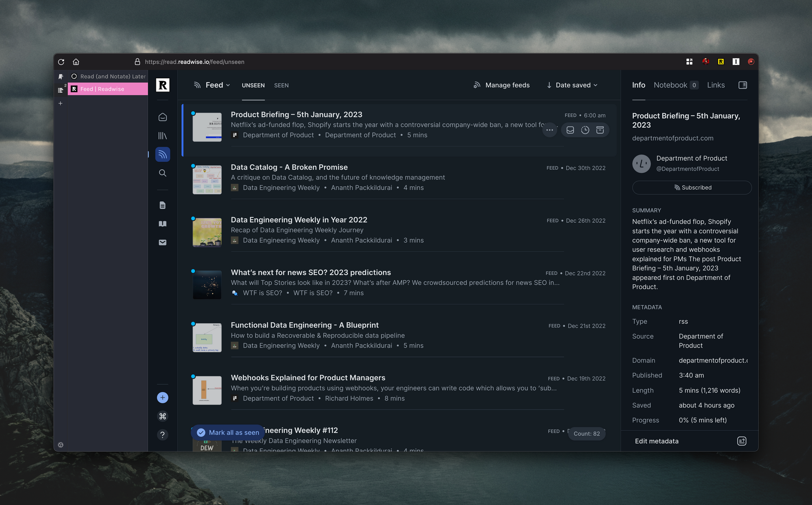Open the Home inbox sidebar icon
The width and height of the screenshot is (812, 505).
click(162, 117)
